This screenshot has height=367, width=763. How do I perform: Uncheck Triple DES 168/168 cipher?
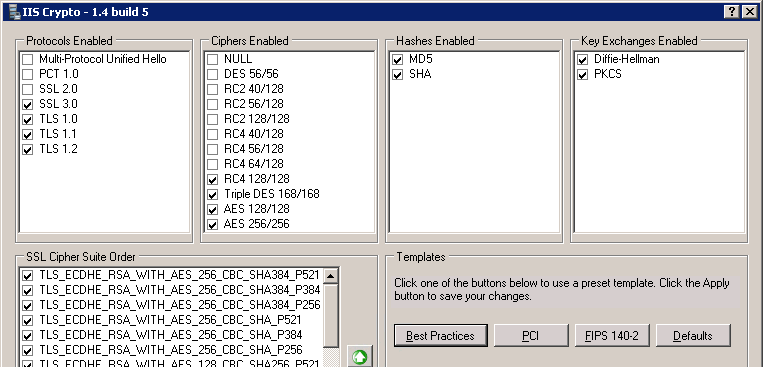pos(213,195)
